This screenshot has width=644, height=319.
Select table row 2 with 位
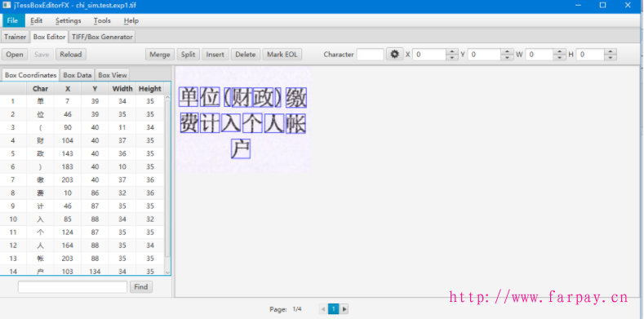(x=82, y=114)
